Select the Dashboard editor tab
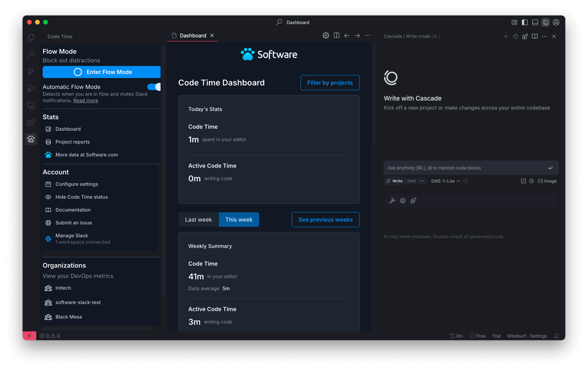This screenshot has height=370, width=588. tap(193, 35)
